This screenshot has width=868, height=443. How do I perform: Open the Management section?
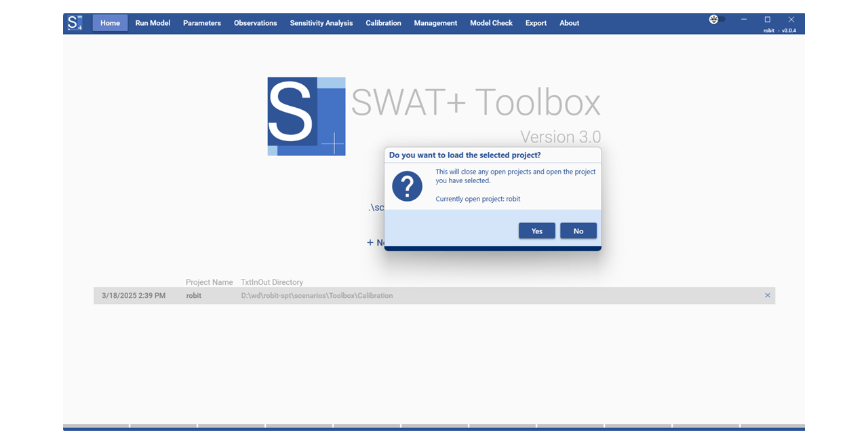pyautogui.click(x=435, y=23)
